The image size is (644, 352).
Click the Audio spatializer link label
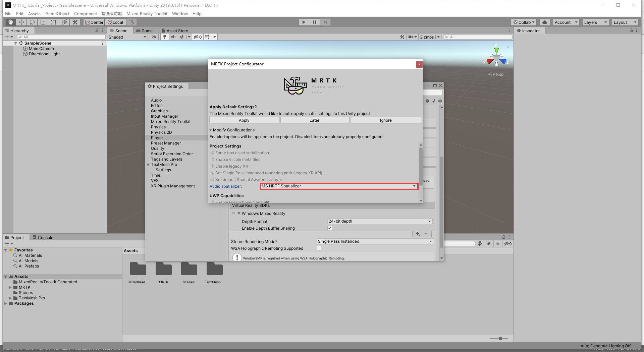[226, 186]
